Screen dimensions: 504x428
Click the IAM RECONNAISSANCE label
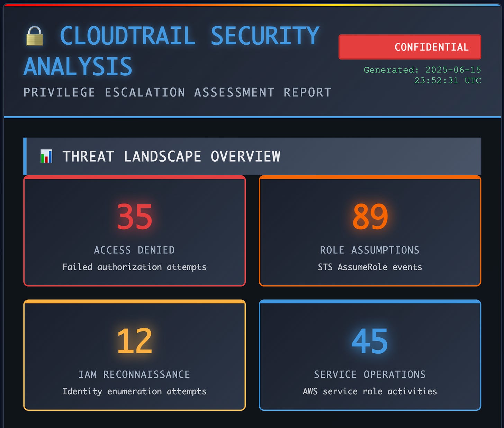[134, 374]
